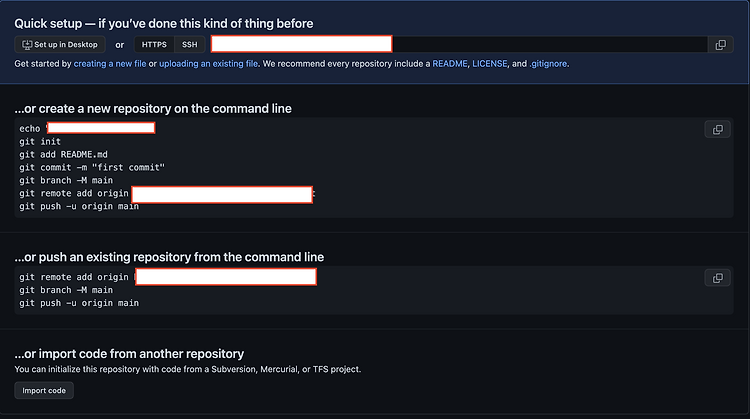Click the import code from another repository heading

(x=129, y=353)
